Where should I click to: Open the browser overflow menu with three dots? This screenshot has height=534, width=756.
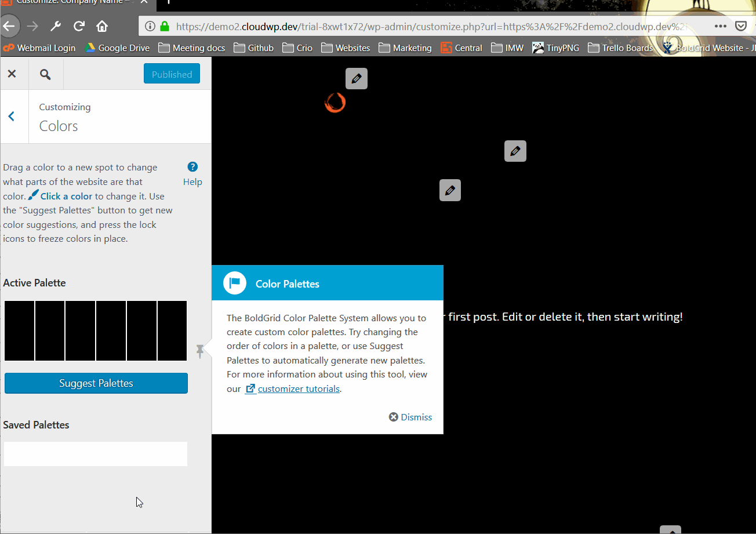tap(720, 26)
